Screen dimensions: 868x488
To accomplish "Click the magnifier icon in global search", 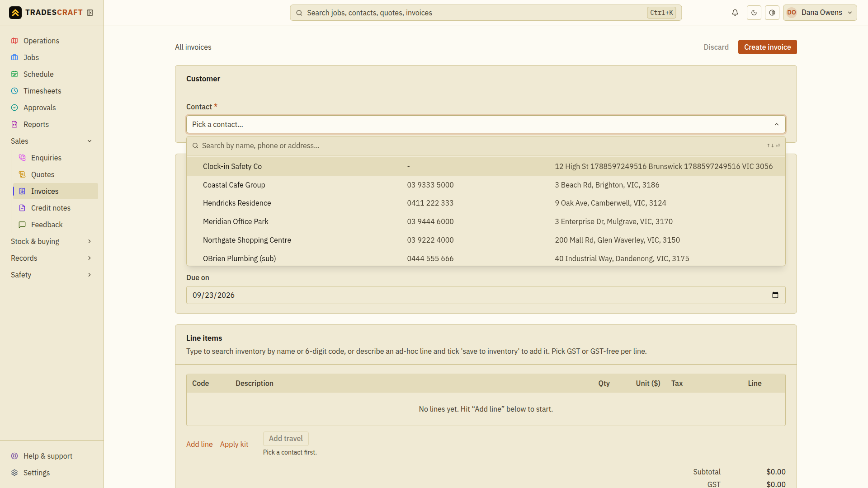I will click(299, 13).
